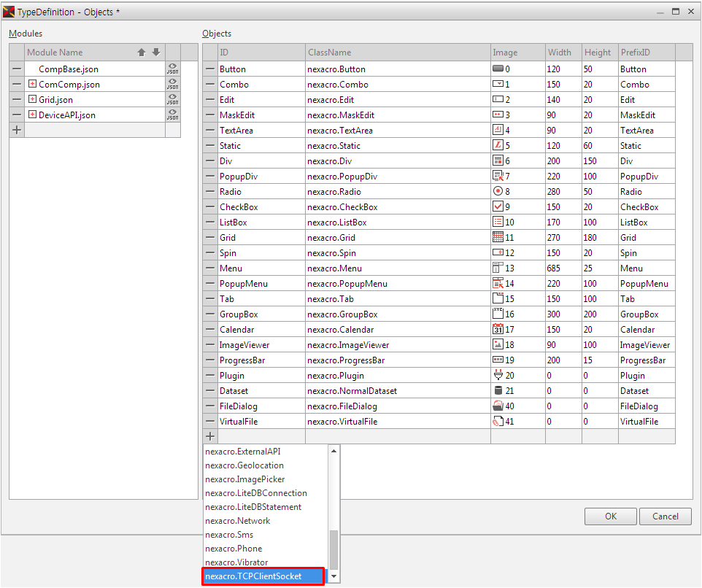Move module down with the down arrow

[155, 53]
